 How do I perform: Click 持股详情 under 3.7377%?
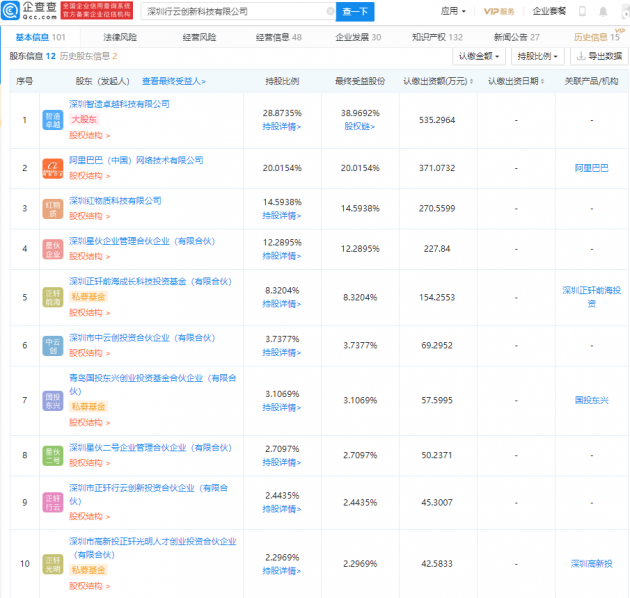282,352
